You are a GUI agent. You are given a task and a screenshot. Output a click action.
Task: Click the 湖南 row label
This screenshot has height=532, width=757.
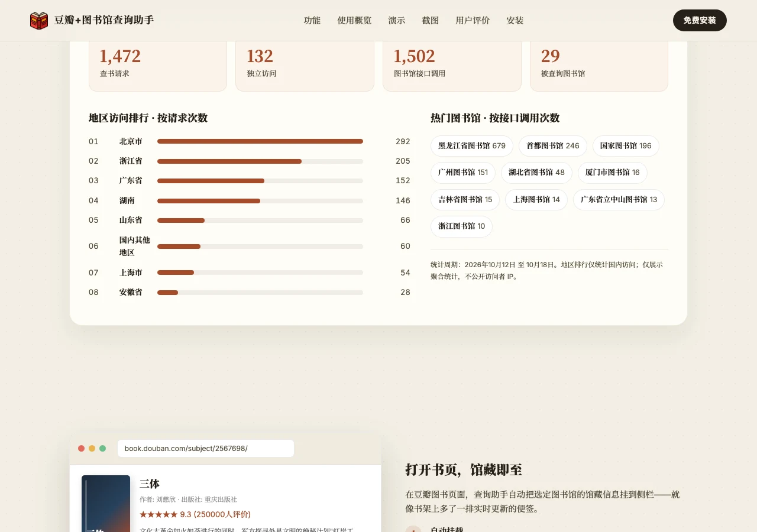127,201
